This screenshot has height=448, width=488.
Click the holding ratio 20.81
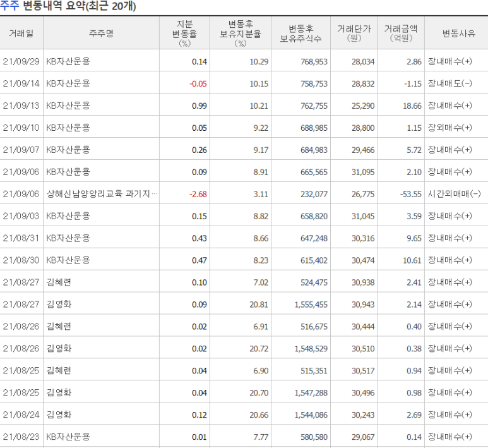tap(259, 305)
